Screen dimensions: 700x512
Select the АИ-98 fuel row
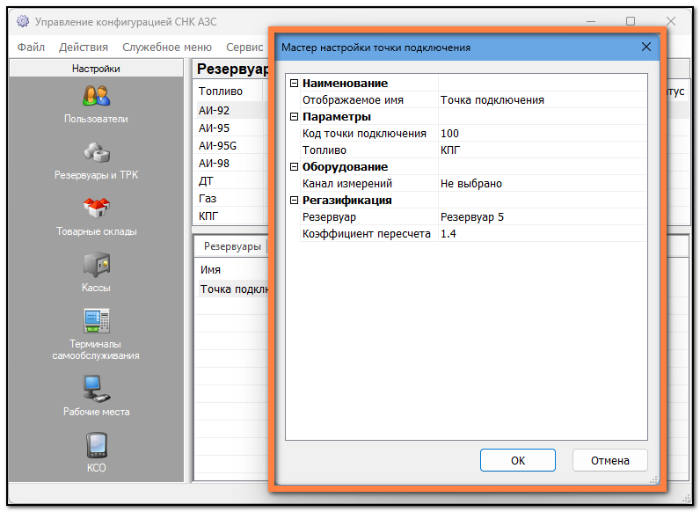pos(231,163)
